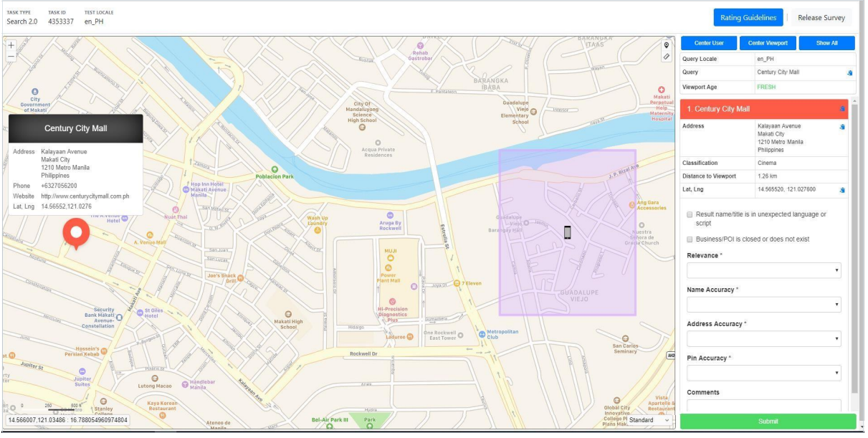
Task: Click the map pin tool icon
Action: click(x=667, y=44)
